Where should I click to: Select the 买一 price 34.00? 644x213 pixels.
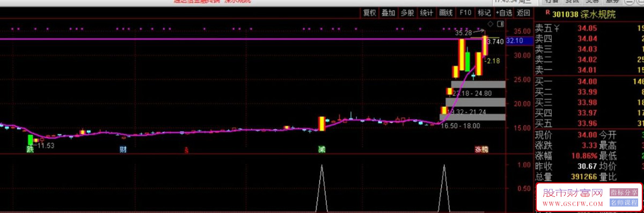588,81
